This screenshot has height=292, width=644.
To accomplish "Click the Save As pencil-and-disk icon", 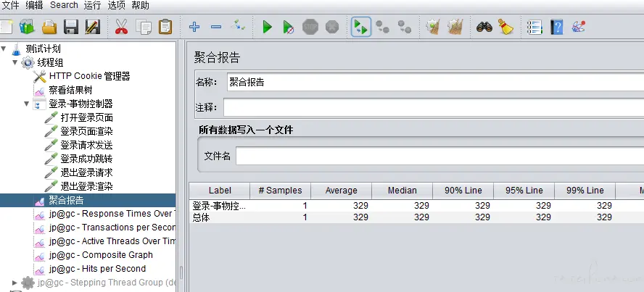I will (x=92, y=27).
